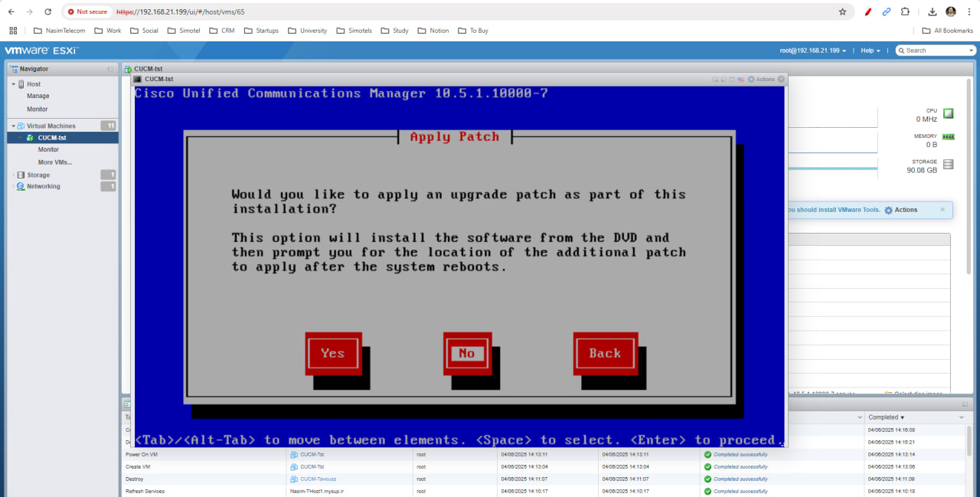Choose No in the Apply Patch dialog
This screenshot has height=497, width=980.
tap(467, 353)
